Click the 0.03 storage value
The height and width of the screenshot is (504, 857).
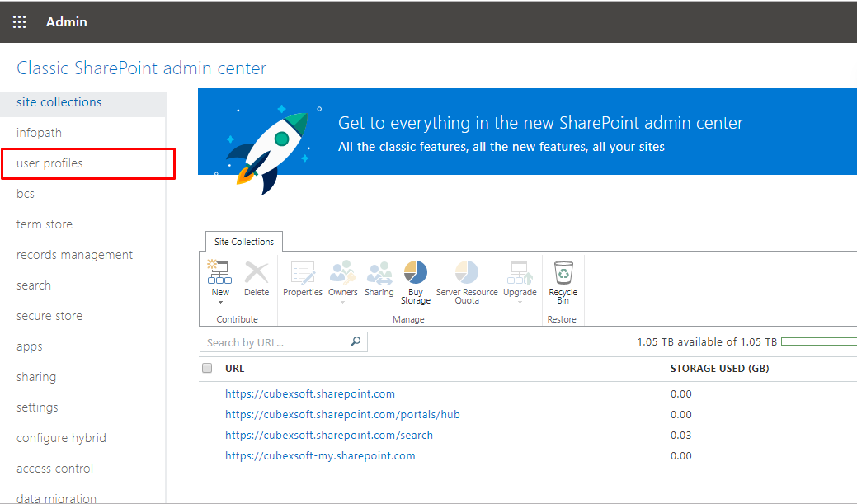pos(681,436)
